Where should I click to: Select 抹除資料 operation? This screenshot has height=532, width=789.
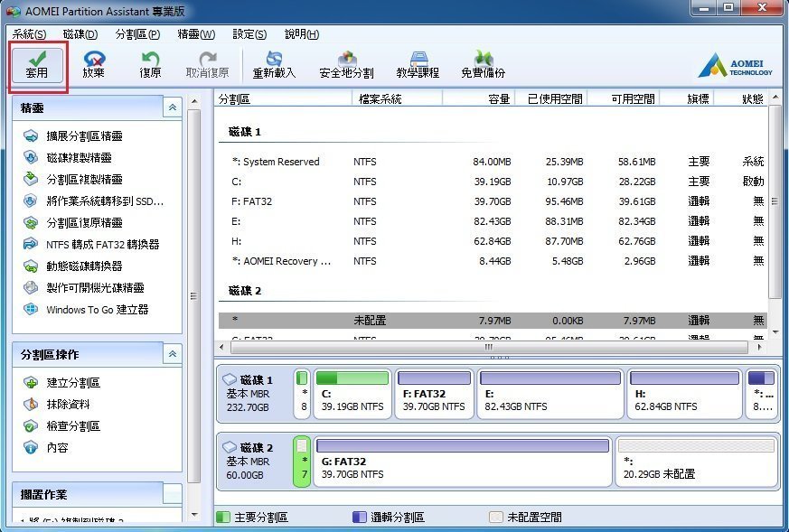(57, 405)
